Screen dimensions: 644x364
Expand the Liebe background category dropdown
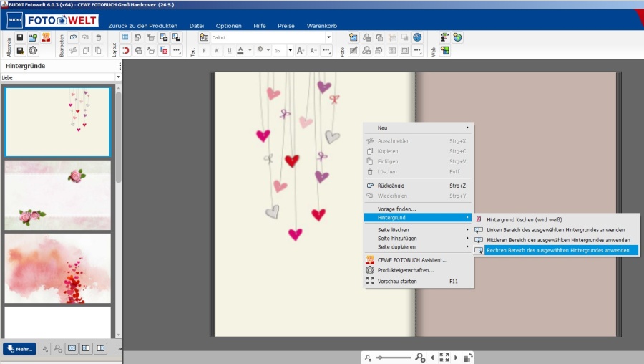(117, 77)
